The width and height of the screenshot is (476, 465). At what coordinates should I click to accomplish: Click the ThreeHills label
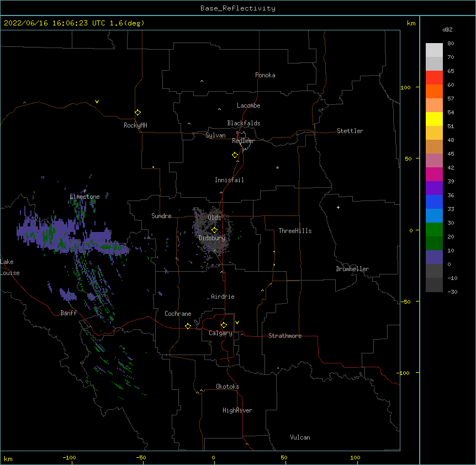coord(295,231)
